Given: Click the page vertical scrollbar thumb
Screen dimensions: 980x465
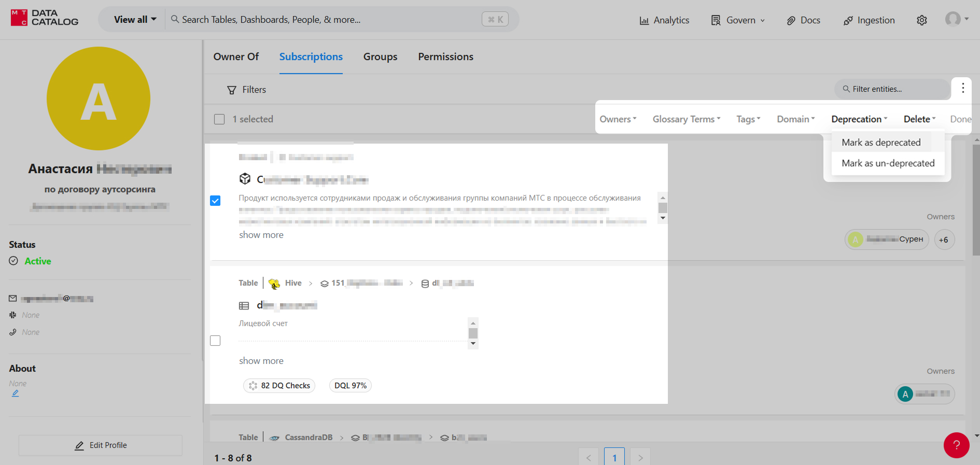Looking at the screenshot, I should pyautogui.click(x=976, y=197).
